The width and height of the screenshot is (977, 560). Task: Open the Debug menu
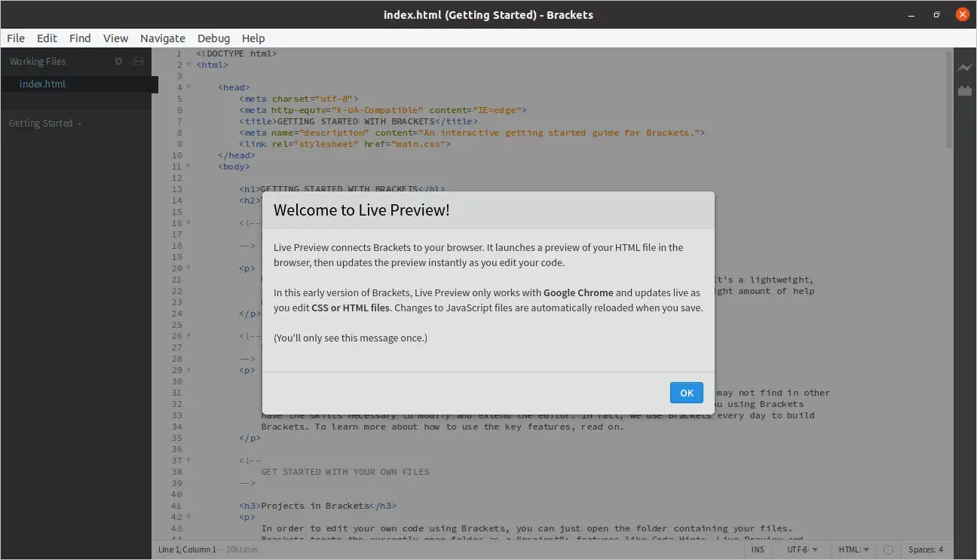pos(214,38)
